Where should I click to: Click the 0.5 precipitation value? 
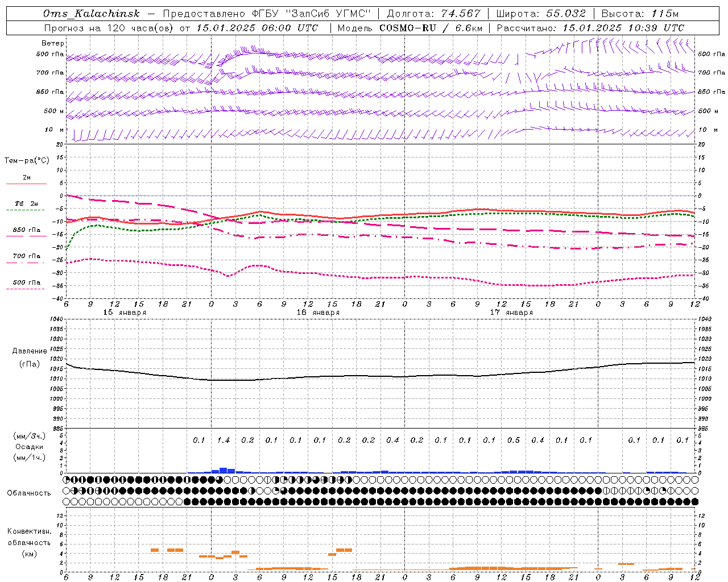514,440
